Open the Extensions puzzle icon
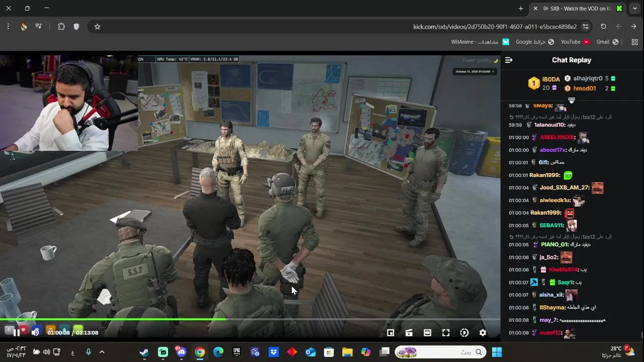Viewport: 644px width, 362px height. tap(61, 27)
